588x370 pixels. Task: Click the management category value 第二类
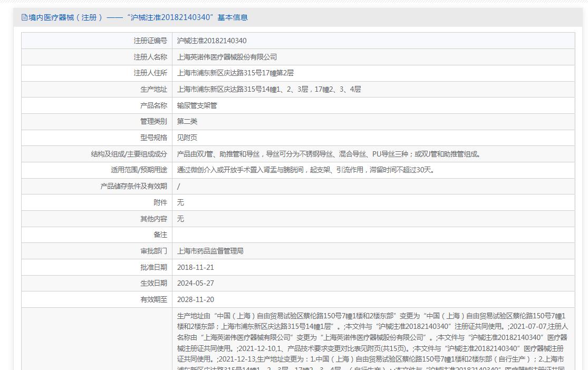(187, 122)
